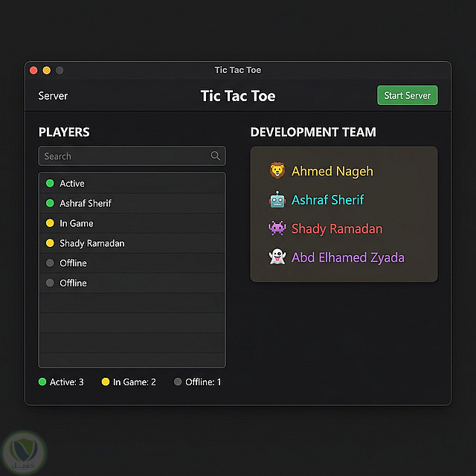Click Ahmed Nageh's name in Development Team
Screen dimensions: 476x476
[332, 171]
